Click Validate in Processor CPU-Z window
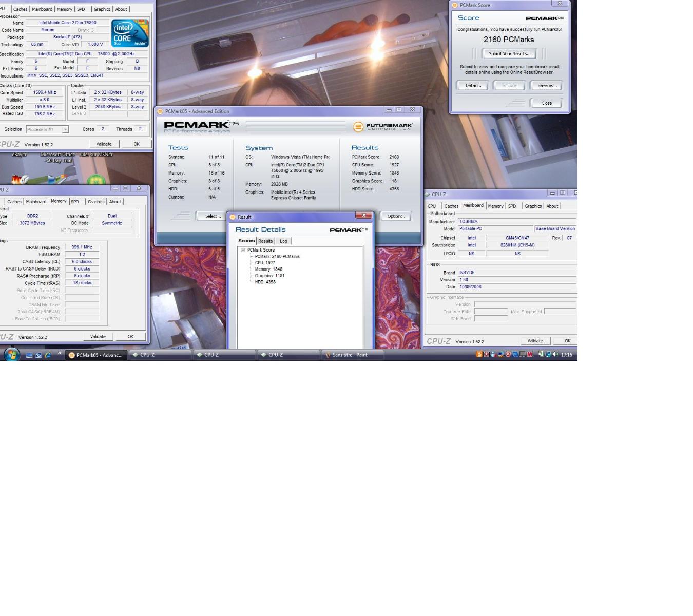Screen dimensions: 693x616 [104, 144]
